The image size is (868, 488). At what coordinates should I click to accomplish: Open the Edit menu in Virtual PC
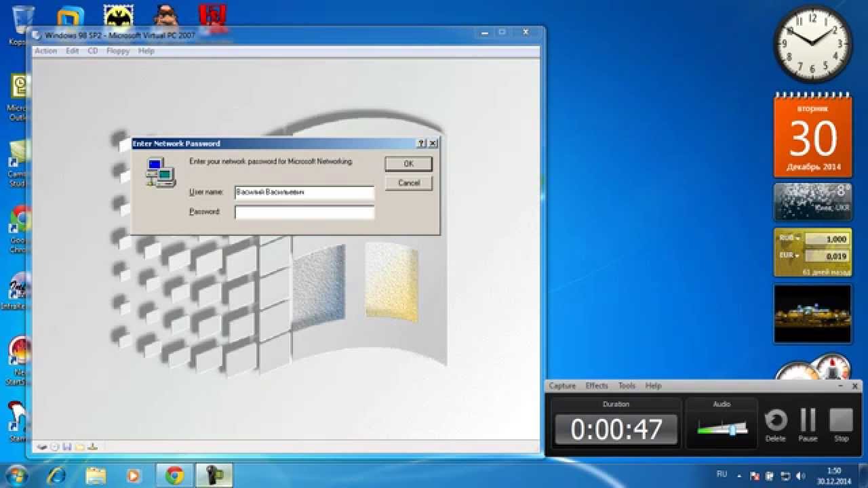(x=73, y=51)
